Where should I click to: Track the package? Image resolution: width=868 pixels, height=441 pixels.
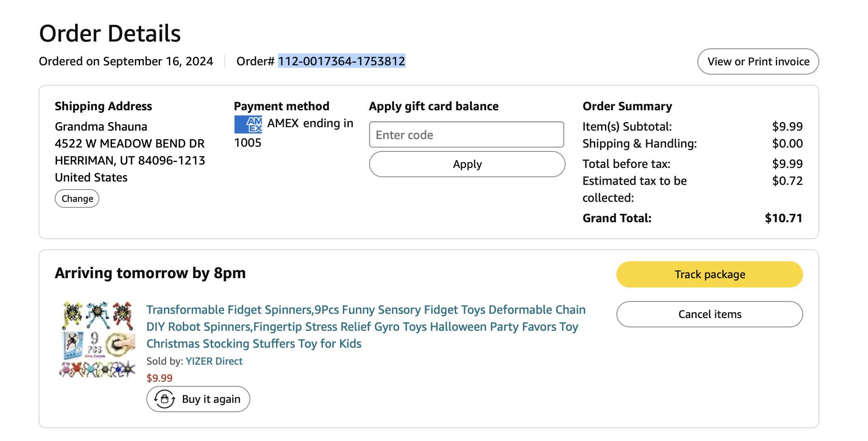tap(709, 274)
